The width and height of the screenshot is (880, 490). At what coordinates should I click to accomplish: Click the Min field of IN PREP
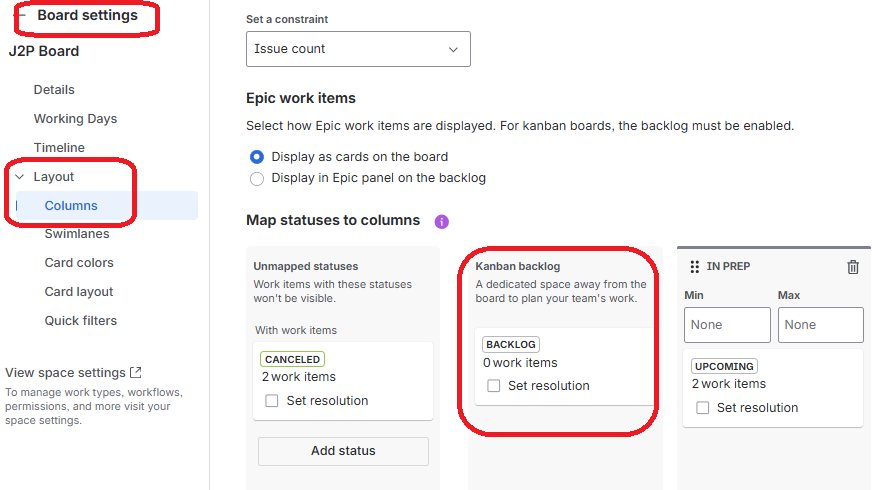[727, 325]
